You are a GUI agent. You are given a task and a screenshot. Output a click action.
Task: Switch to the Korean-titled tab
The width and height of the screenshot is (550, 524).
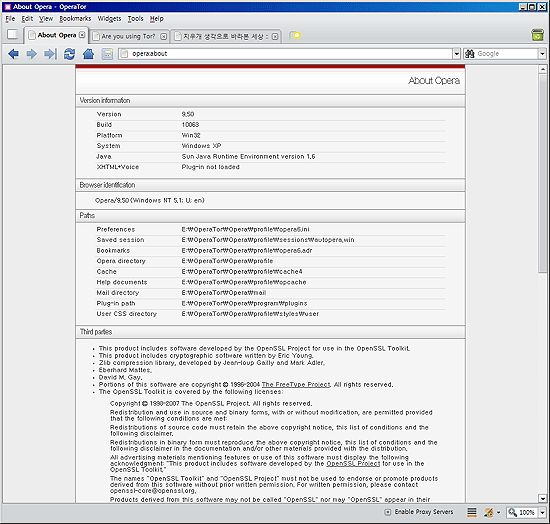[x=225, y=36]
